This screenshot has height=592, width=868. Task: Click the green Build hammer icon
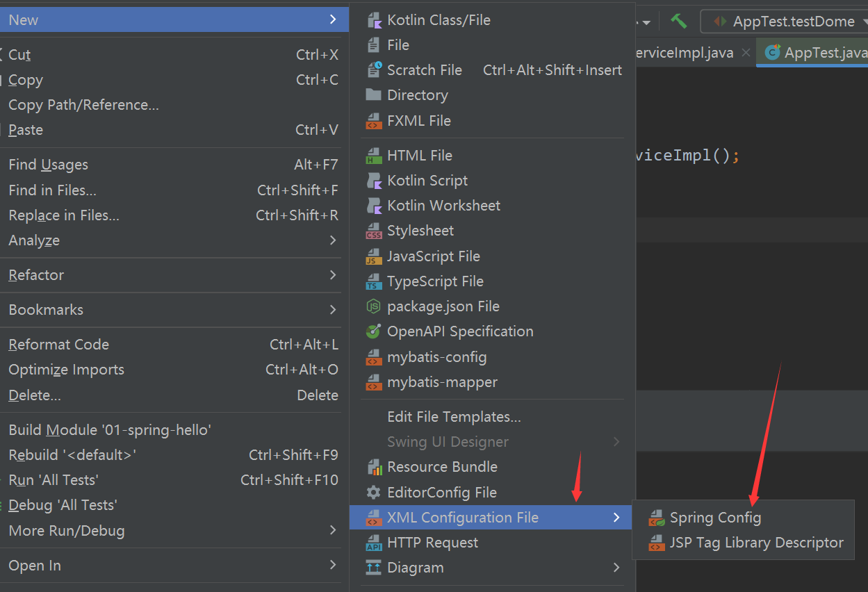679,21
